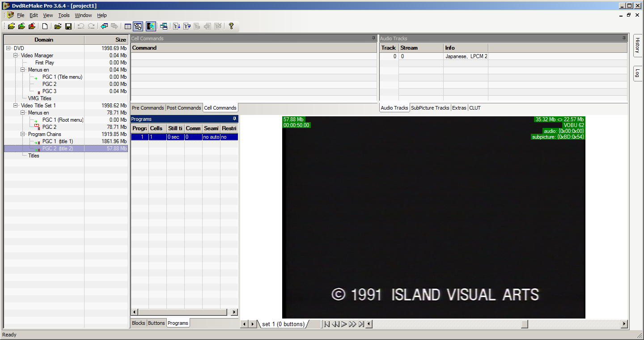Click the Size column header

(x=106, y=40)
